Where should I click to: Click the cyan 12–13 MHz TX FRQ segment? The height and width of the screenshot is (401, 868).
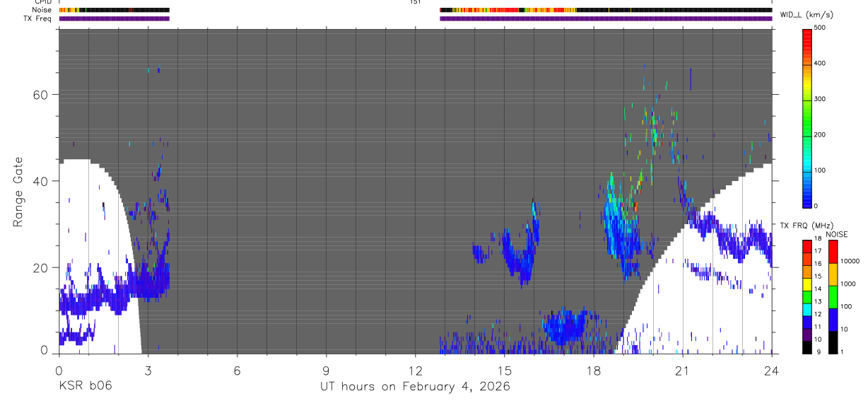click(807, 310)
